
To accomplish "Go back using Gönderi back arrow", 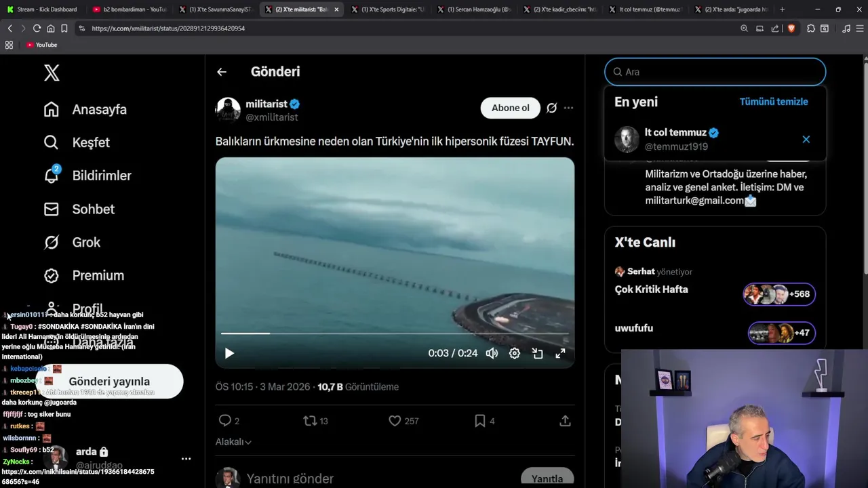I will coord(222,72).
